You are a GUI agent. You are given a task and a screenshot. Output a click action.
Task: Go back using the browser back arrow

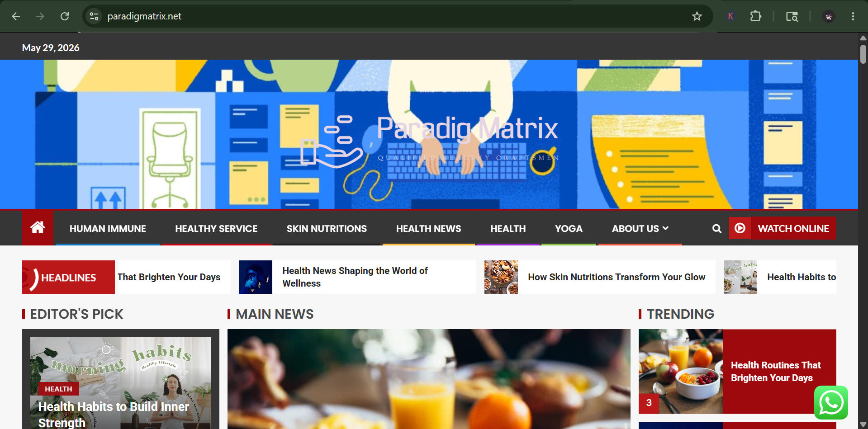16,16
